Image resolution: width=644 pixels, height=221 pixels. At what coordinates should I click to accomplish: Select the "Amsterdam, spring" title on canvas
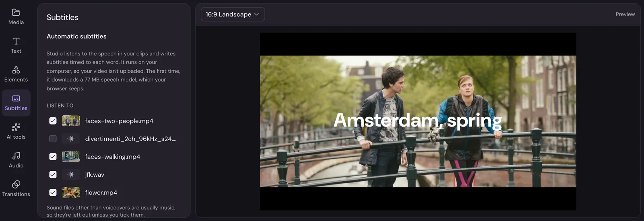tap(418, 121)
